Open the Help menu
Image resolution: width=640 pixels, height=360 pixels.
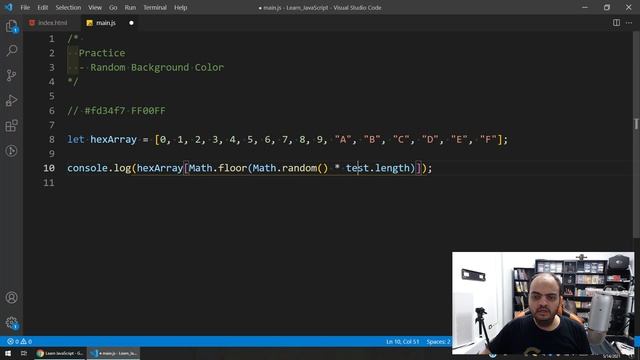(x=180, y=7)
